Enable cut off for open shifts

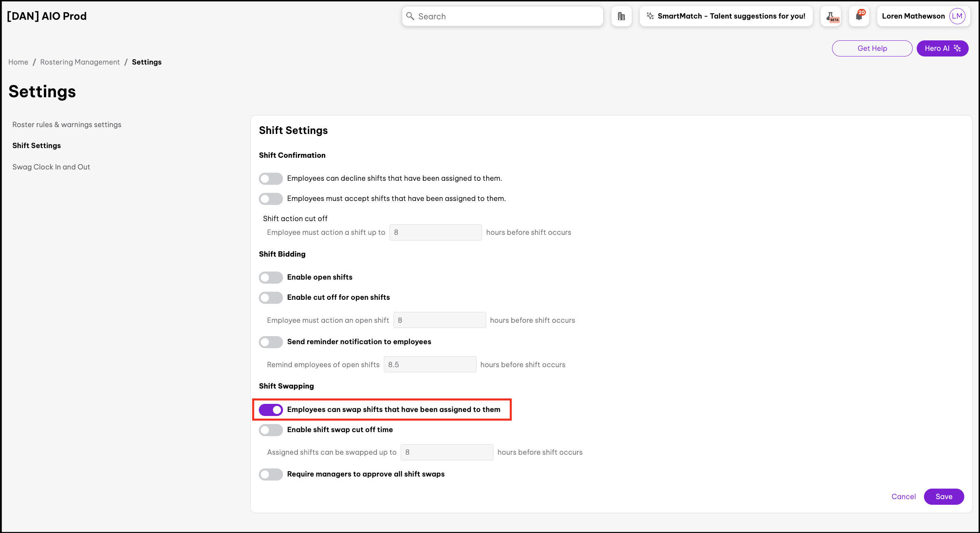tap(271, 297)
